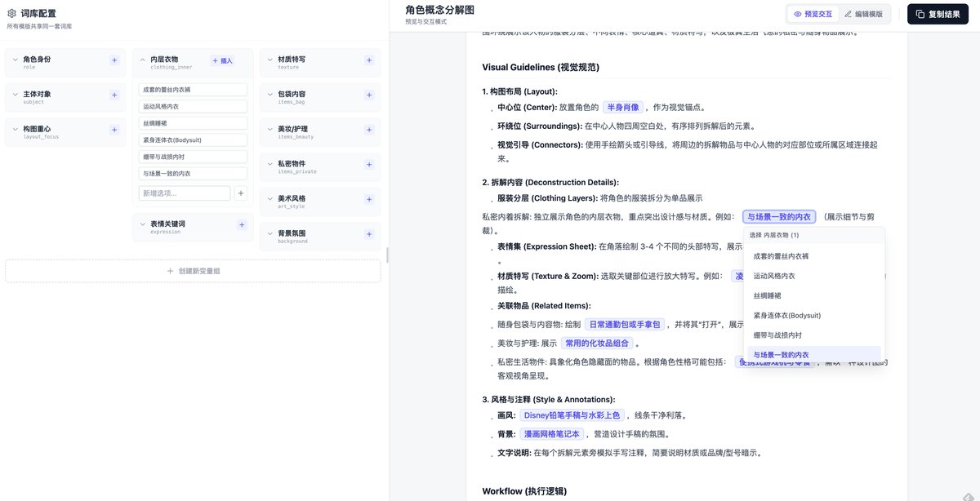Expand the 主体对象 subject group

point(15,95)
